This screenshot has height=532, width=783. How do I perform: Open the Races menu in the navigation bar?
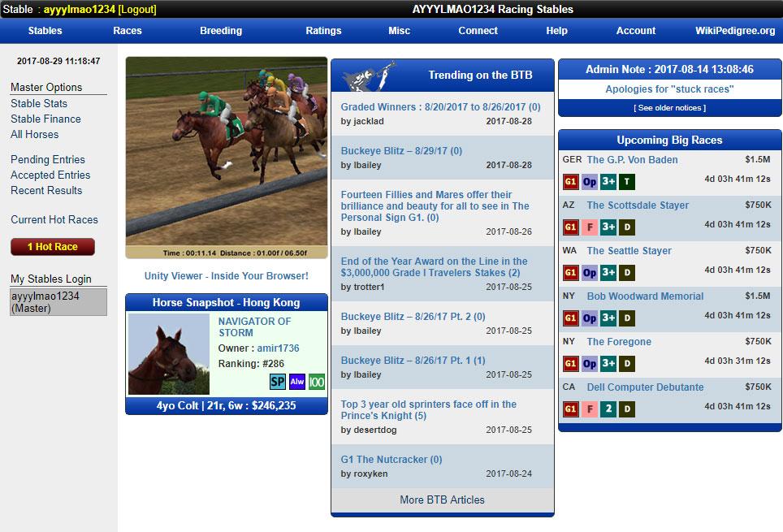pos(128,31)
